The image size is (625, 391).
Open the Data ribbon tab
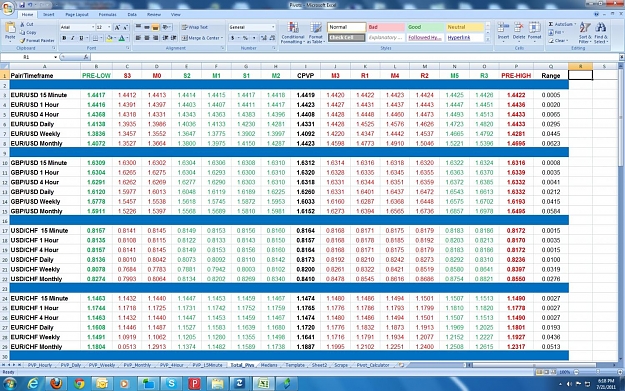pos(132,14)
